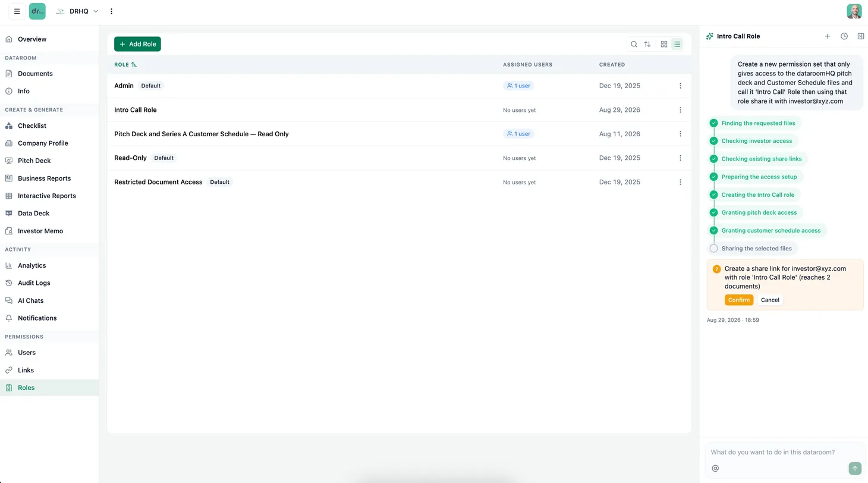Open Documents in the sidebar

tap(49, 74)
